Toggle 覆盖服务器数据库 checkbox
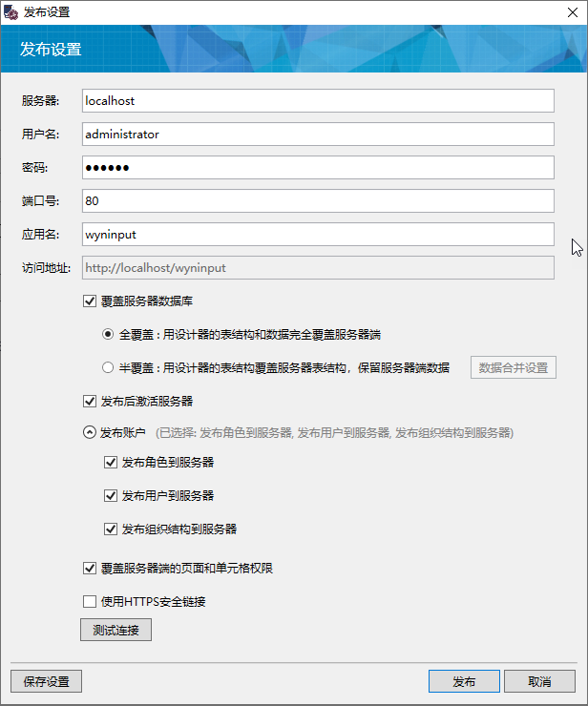This screenshot has height=706, width=588. [91, 301]
